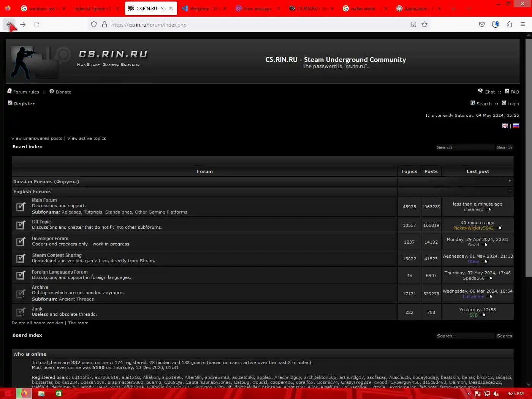Switch to the 'View message' tab
Viewport: 532px width, 399px height.
click(x=257, y=8)
